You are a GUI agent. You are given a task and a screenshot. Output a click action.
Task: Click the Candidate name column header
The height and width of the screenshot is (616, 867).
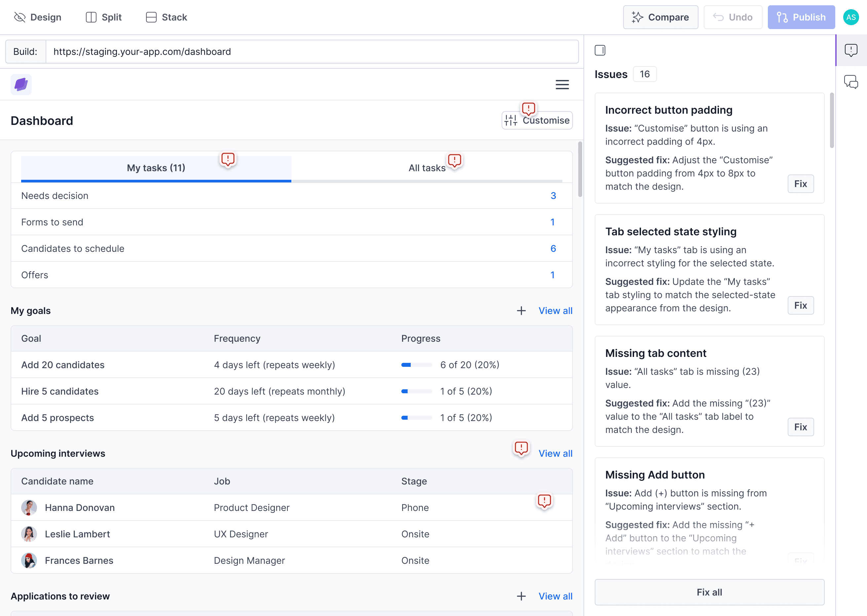pos(57,481)
